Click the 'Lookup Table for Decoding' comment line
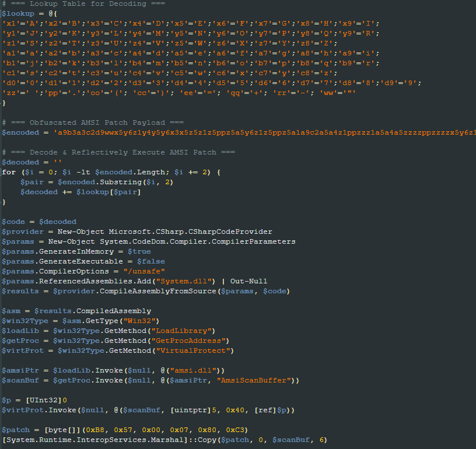Screen dimensions: 476x449 (83, 3)
